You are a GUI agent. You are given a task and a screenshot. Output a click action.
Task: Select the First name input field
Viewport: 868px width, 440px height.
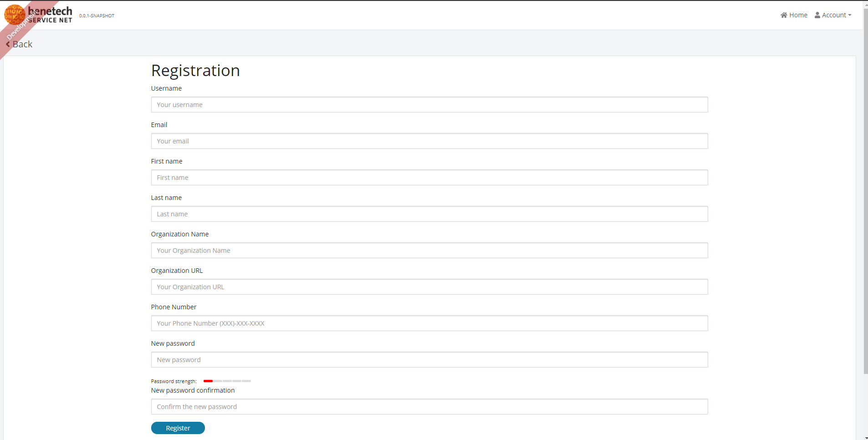tap(429, 177)
